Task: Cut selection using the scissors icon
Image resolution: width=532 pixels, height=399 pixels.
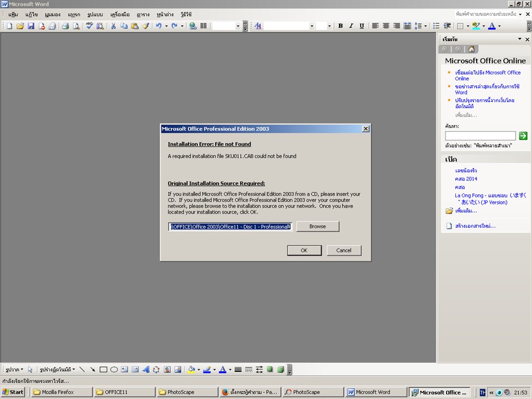Action: point(114,26)
